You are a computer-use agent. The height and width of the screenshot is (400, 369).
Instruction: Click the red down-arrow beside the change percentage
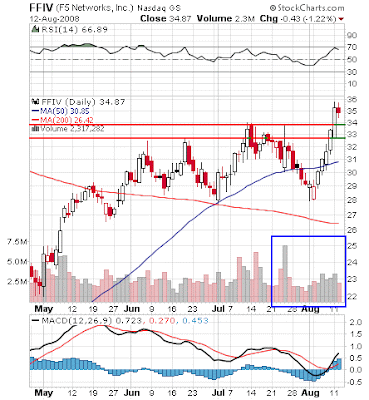(x=341, y=19)
